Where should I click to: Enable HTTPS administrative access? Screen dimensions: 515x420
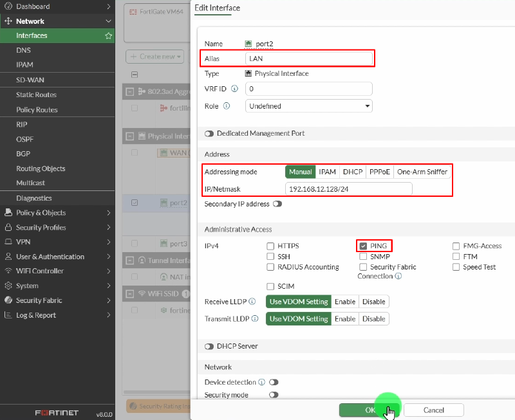270,246
